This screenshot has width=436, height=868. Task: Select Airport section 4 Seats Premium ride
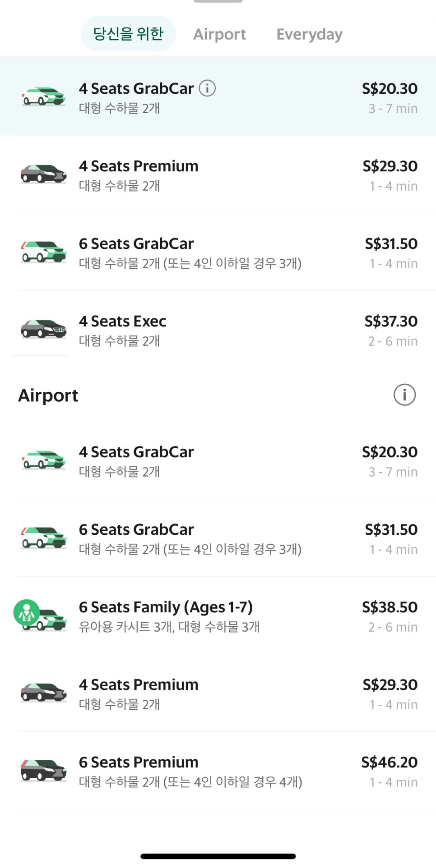pos(218,693)
